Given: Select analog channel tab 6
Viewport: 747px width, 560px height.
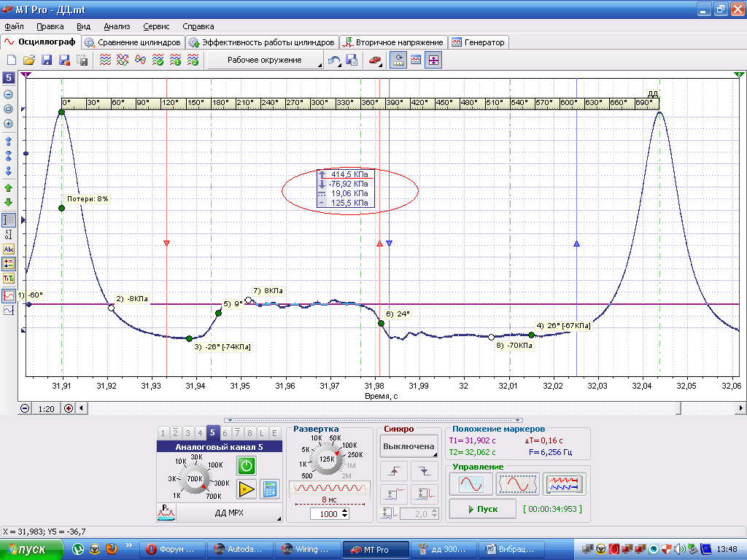Looking at the screenshot, I should pyautogui.click(x=225, y=433).
